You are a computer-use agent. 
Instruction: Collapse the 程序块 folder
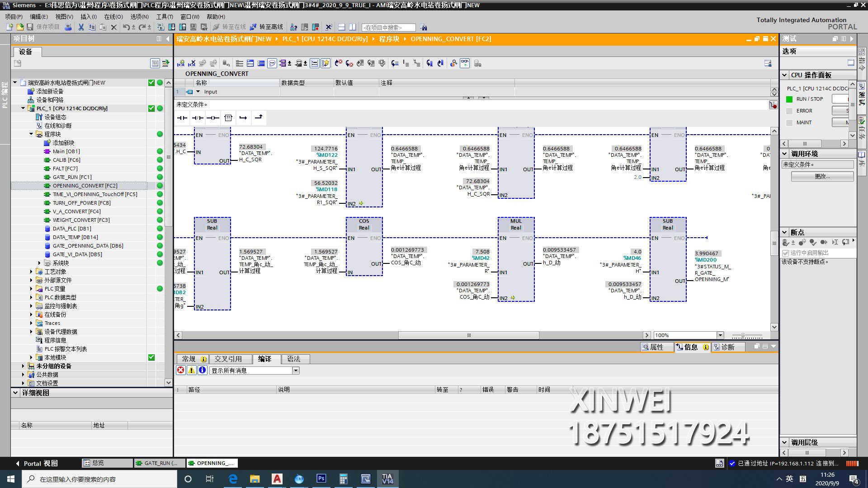coord(31,134)
